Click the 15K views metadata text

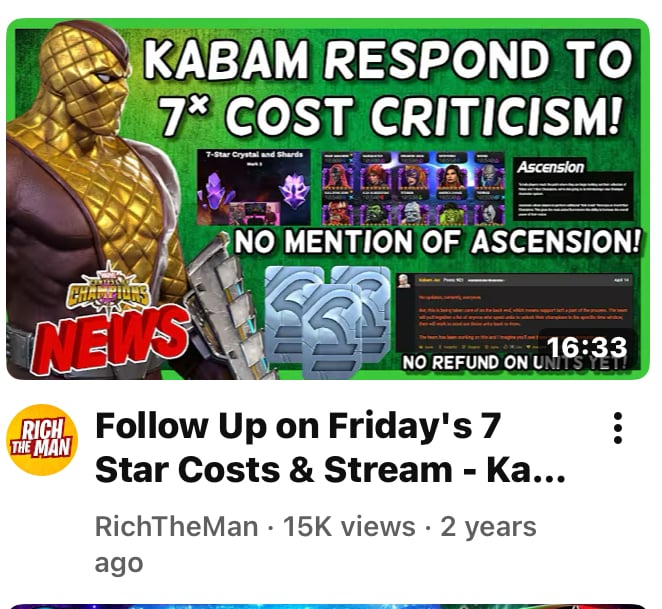pos(349,527)
